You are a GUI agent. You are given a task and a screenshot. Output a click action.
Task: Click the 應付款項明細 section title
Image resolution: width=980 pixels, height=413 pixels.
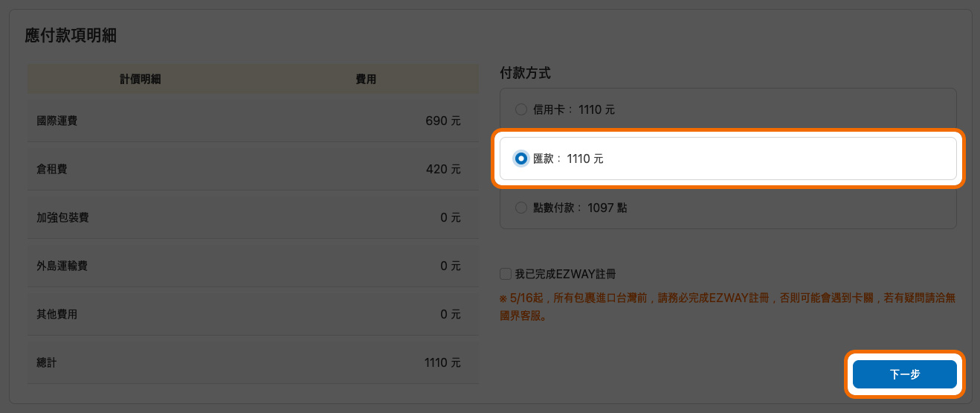(x=71, y=35)
